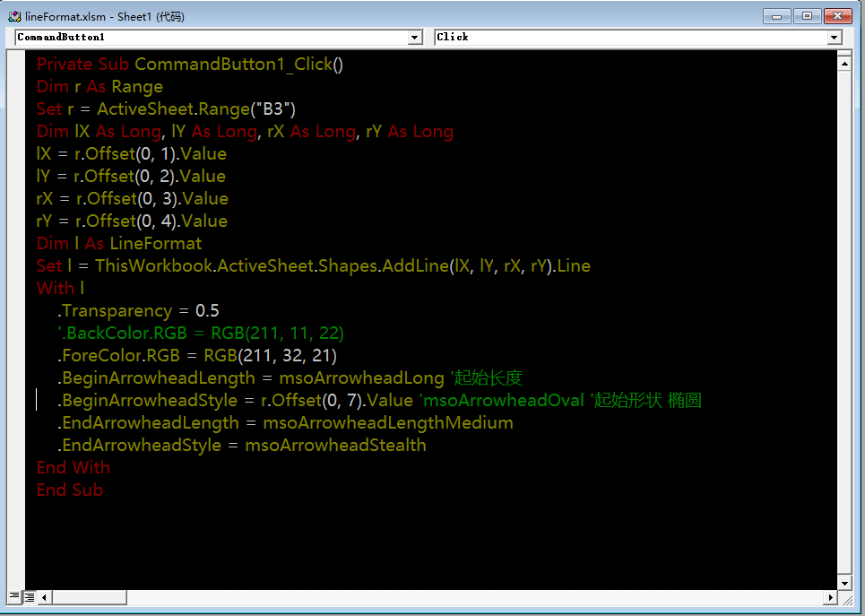Click the msoArrowheadLong text
865x616 pixels.
[x=361, y=378]
